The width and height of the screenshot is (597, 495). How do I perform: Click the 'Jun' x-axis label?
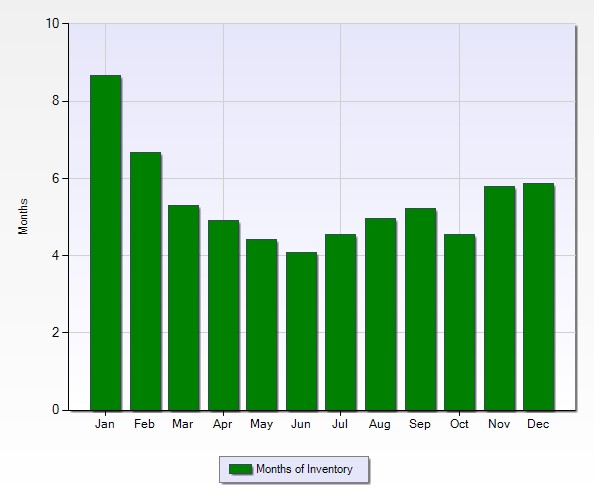[301, 424]
